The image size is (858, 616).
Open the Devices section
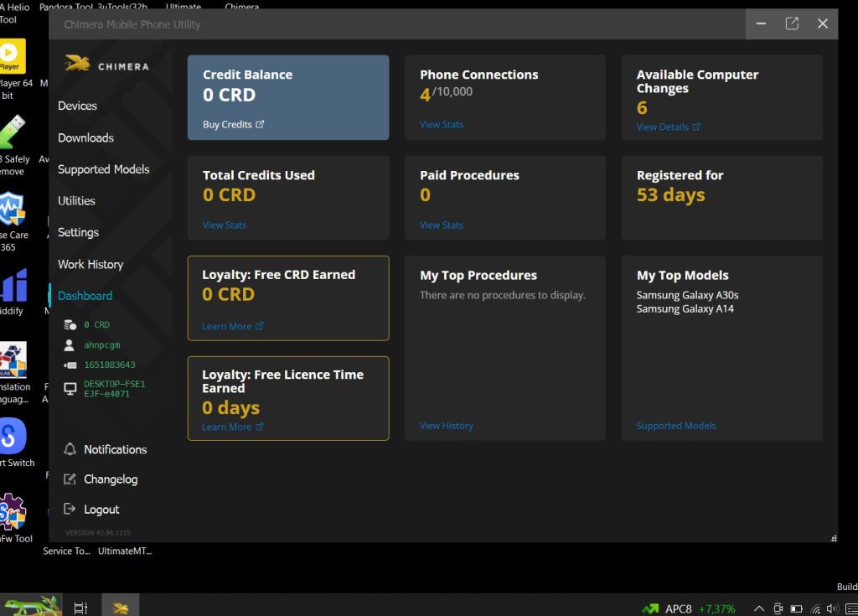(77, 106)
